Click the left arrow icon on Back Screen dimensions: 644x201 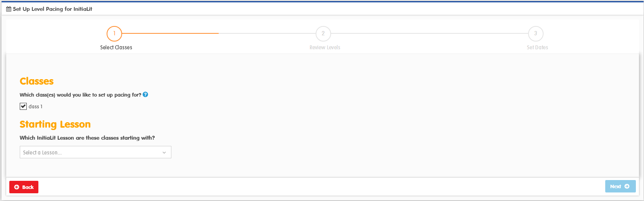point(17,187)
